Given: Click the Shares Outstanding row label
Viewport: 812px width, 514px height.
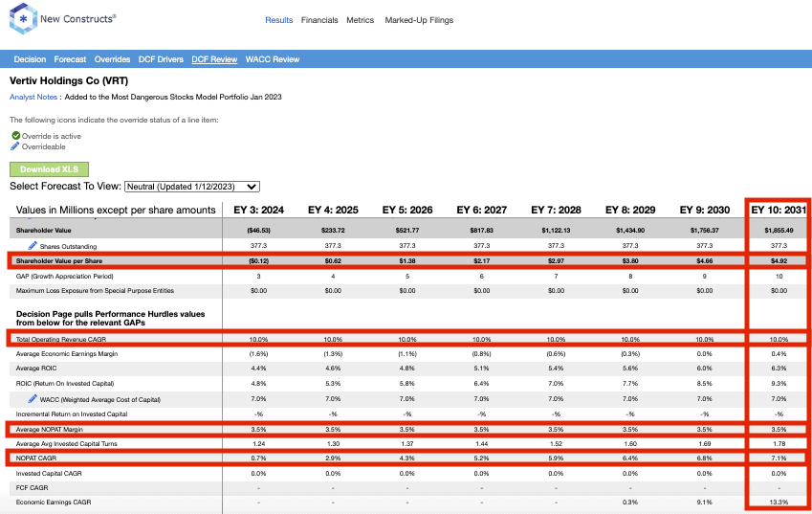Looking at the screenshot, I should coord(68,246).
